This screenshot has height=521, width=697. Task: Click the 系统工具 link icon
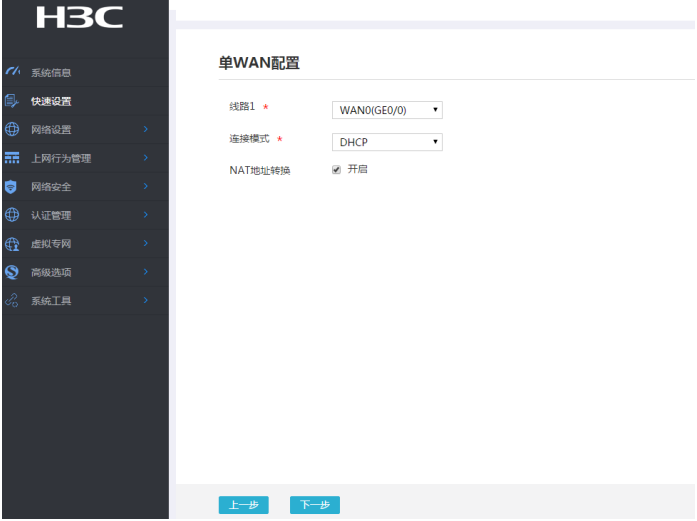coord(12,301)
